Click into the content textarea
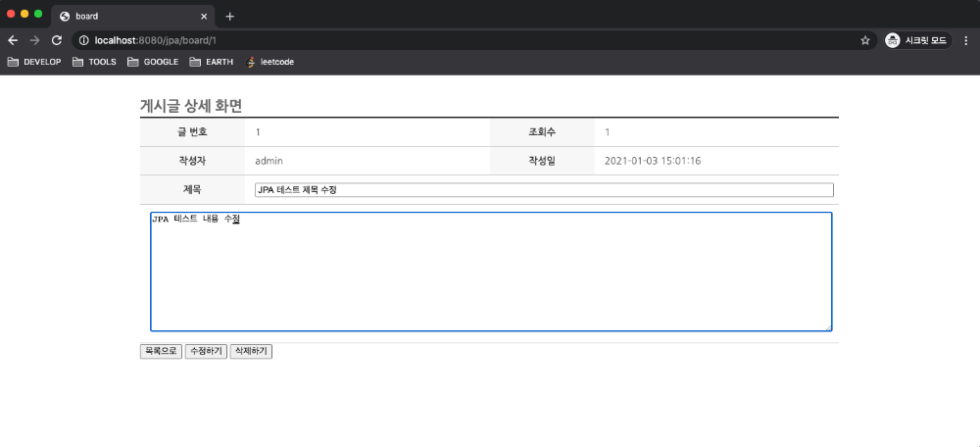The width and height of the screenshot is (980, 447). (491, 272)
